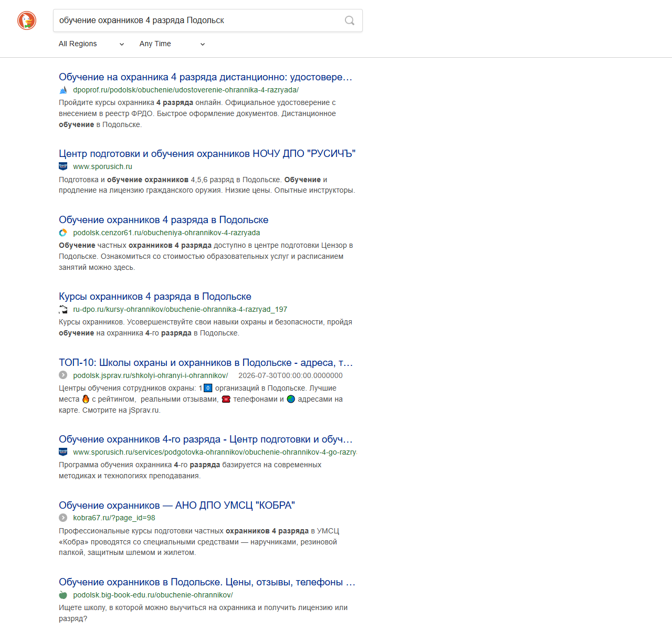Screen dimensions: 672x630
Task: Click snippet starting 'Ищете школу, в которой'
Action: point(203,613)
